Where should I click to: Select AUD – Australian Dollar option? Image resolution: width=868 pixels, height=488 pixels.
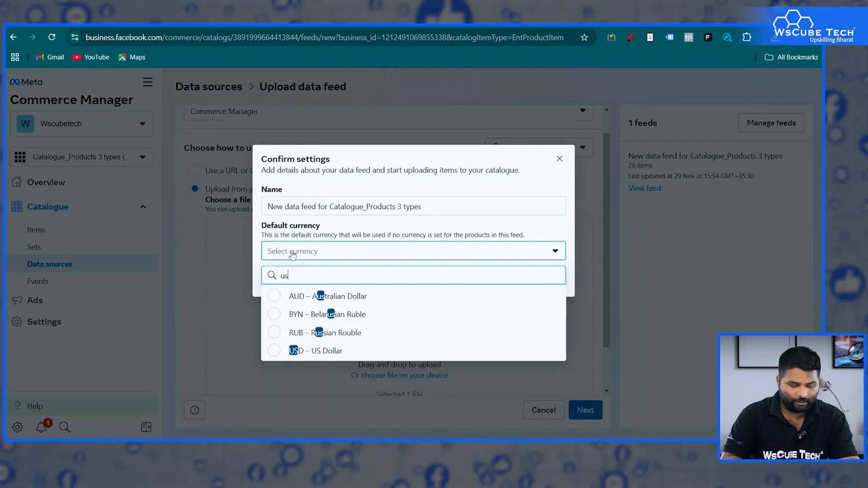click(x=413, y=296)
